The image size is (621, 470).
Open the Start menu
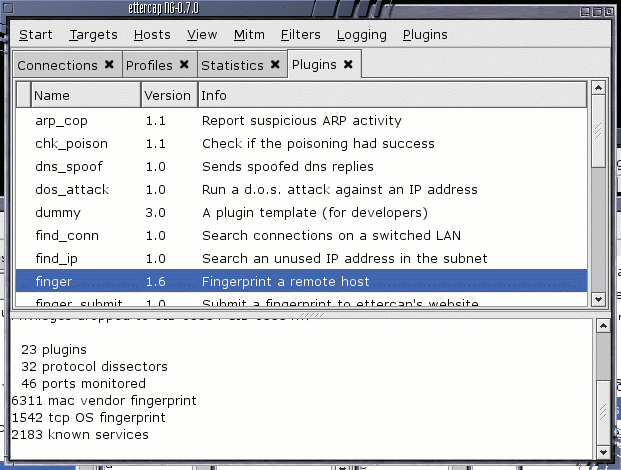(x=36, y=35)
